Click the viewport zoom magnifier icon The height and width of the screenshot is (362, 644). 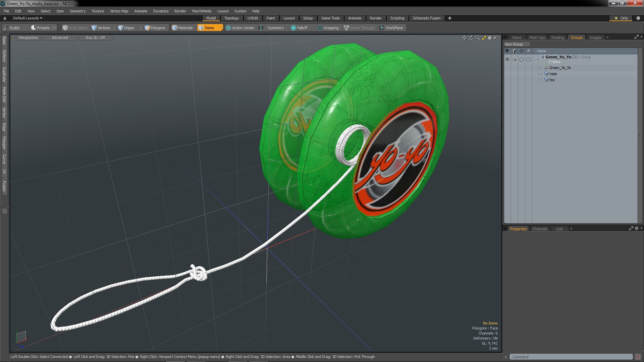[x=478, y=38]
